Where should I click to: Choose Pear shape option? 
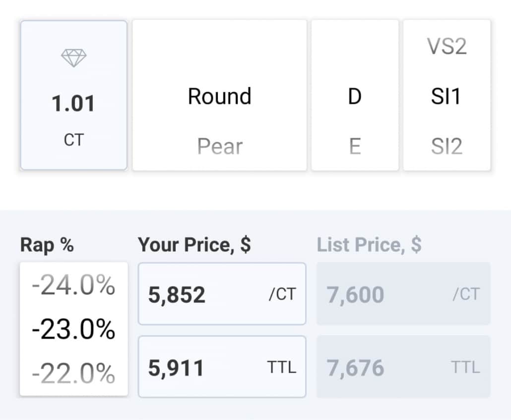tap(219, 146)
